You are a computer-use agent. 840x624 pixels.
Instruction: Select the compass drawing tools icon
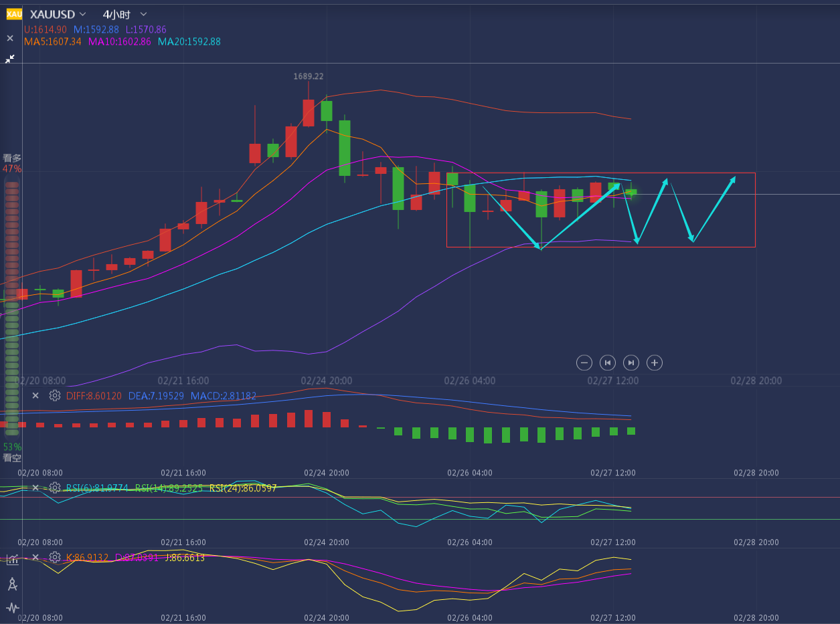(12, 584)
